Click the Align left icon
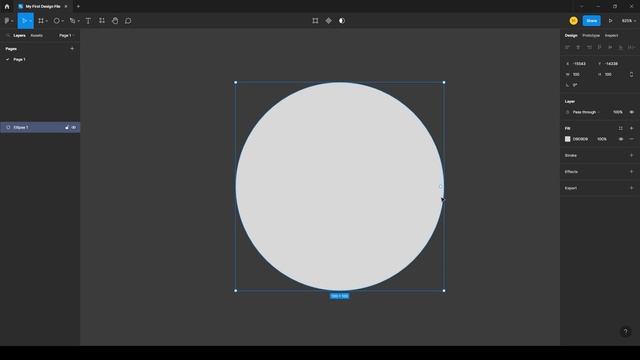This screenshot has width=640, height=360. 567,47
